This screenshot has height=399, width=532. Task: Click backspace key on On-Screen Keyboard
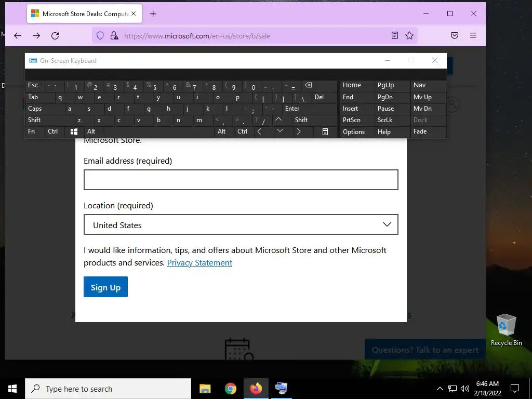[x=320, y=85]
